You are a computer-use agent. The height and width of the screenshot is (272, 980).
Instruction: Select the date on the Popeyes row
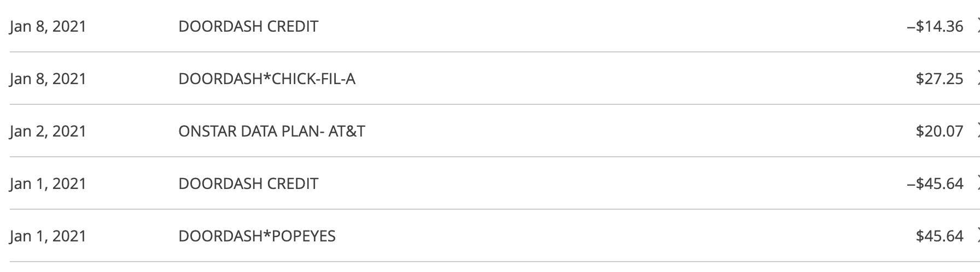[48, 236]
